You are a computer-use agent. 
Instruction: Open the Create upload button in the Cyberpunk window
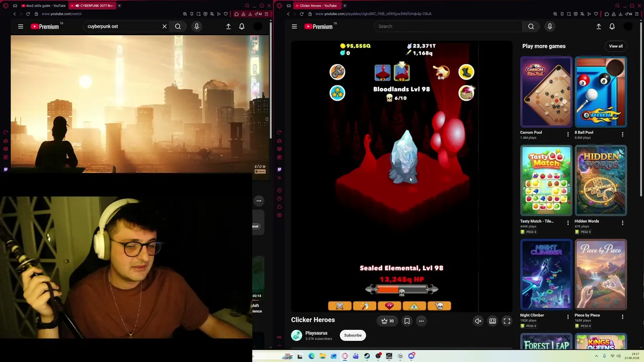[x=228, y=26]
